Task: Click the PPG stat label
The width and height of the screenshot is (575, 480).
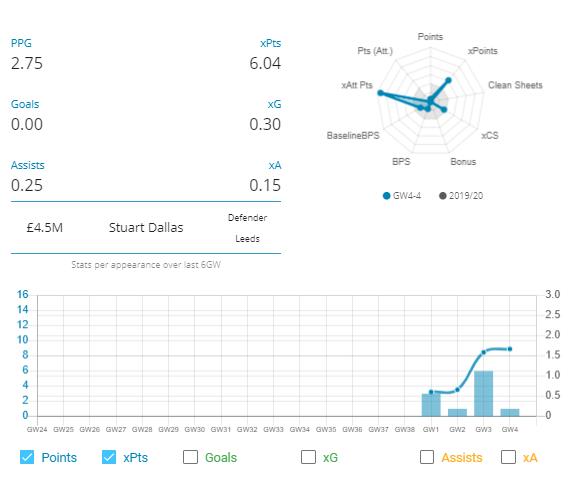Action: point(21,43)
